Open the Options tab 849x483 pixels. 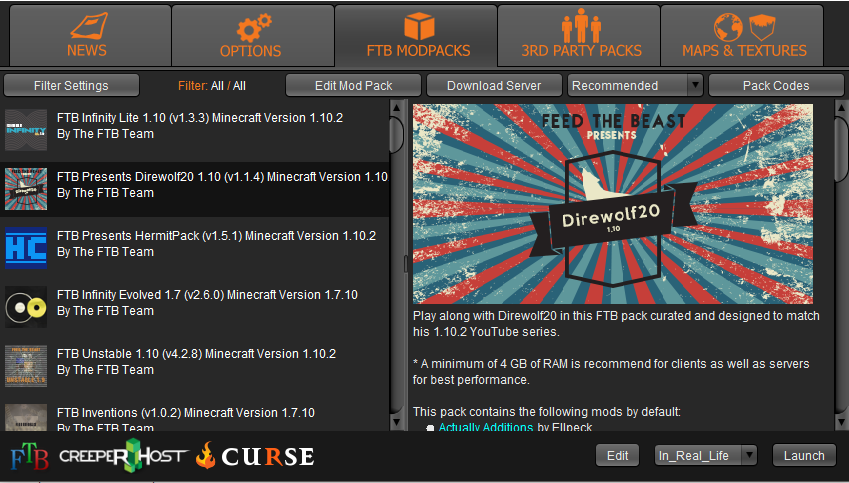coord(250,35)
